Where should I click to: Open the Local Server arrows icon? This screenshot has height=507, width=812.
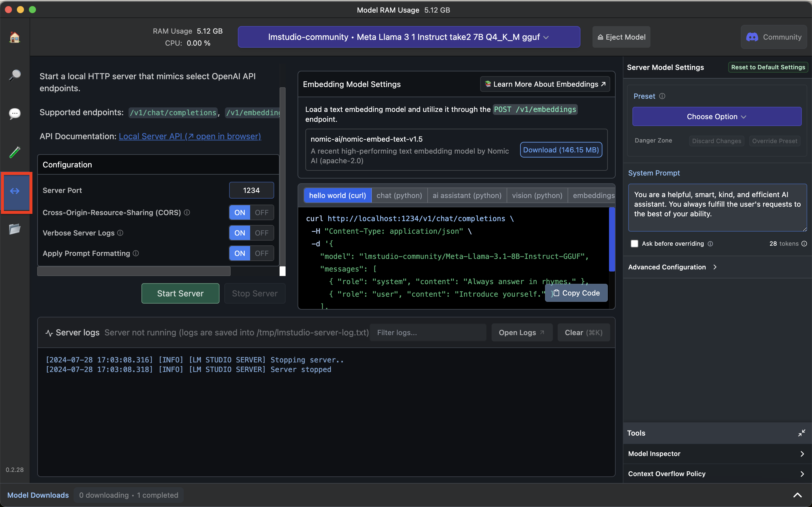(x=15, y=191)
